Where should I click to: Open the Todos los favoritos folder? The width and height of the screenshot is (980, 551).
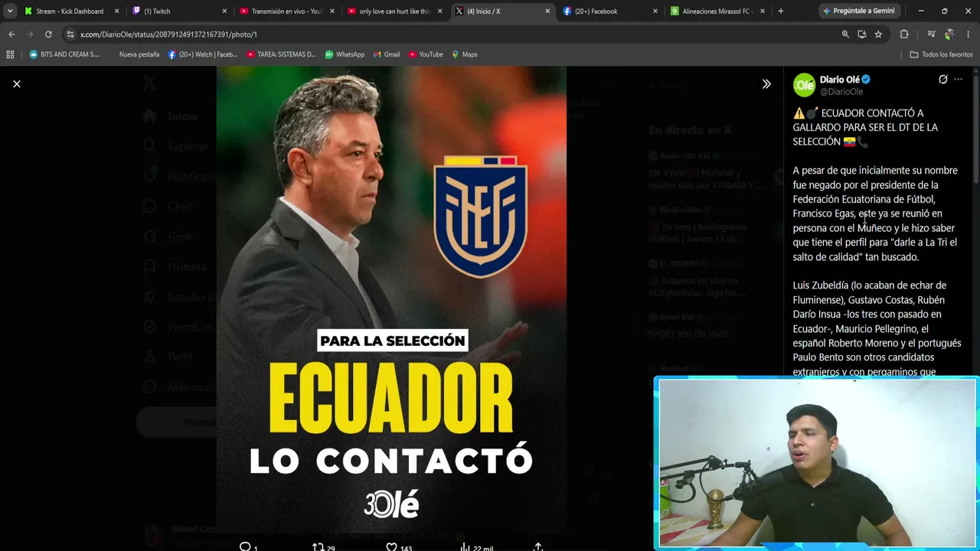click(x=941, y=54)
